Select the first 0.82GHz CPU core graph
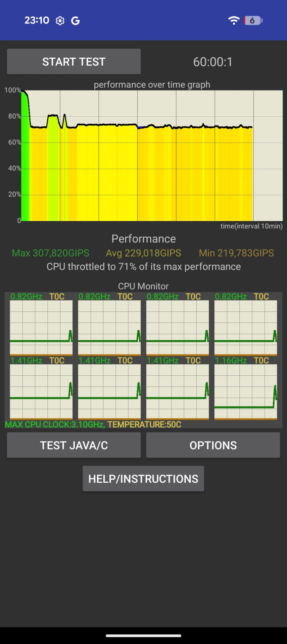 pos(41,327)
